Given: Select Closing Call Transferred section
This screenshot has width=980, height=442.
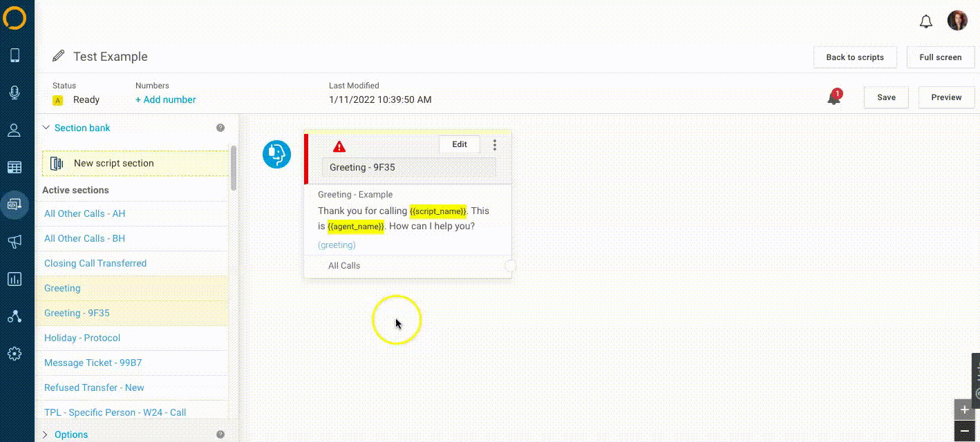Looking at the screenshot, I should tap(95, 263).
